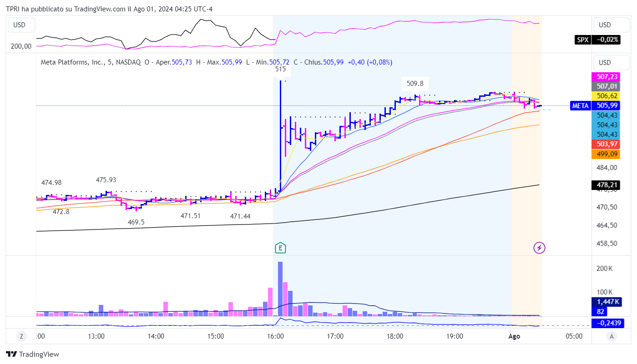Click the tallest volume bar at 16:00
637x364 pixels.
point(280,289)
